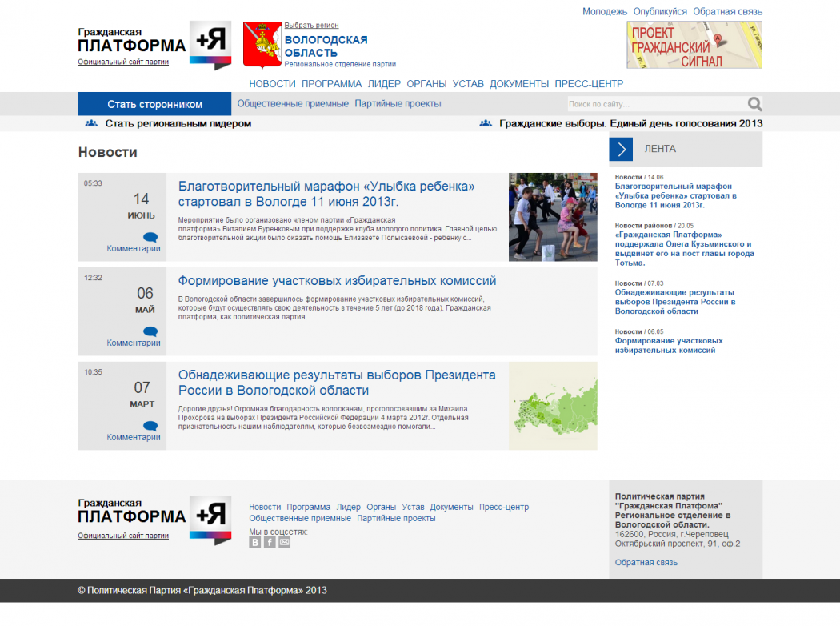
Task: Open Обнадеживающие результаты выборов headline
Action: tap(337, 382)
